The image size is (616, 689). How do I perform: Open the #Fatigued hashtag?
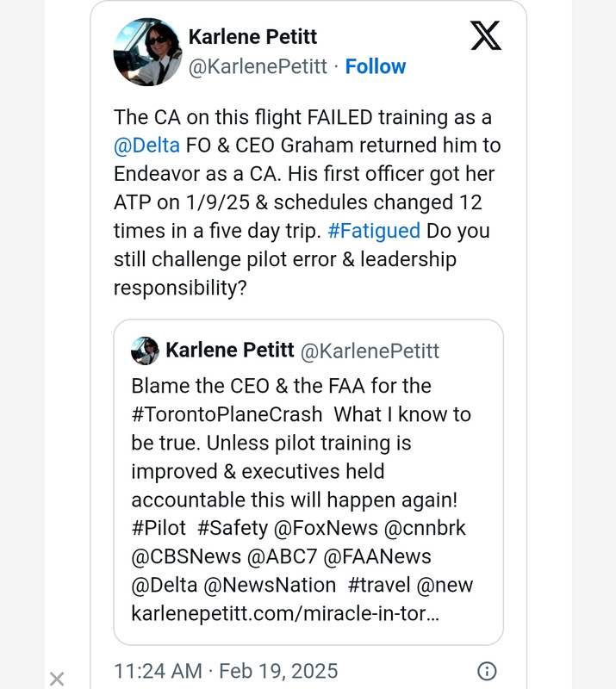[x=374, y=230]
